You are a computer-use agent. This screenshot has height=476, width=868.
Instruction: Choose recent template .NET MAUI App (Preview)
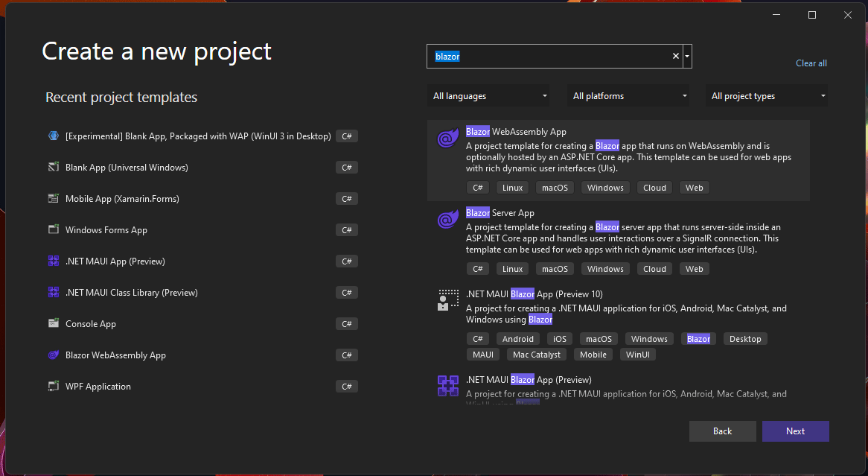click(115, 261)
